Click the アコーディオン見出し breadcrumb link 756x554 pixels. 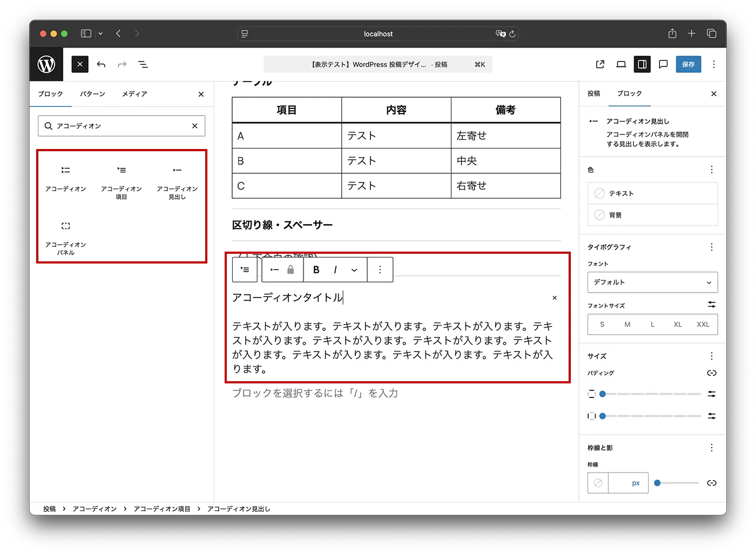pos(239,508)
